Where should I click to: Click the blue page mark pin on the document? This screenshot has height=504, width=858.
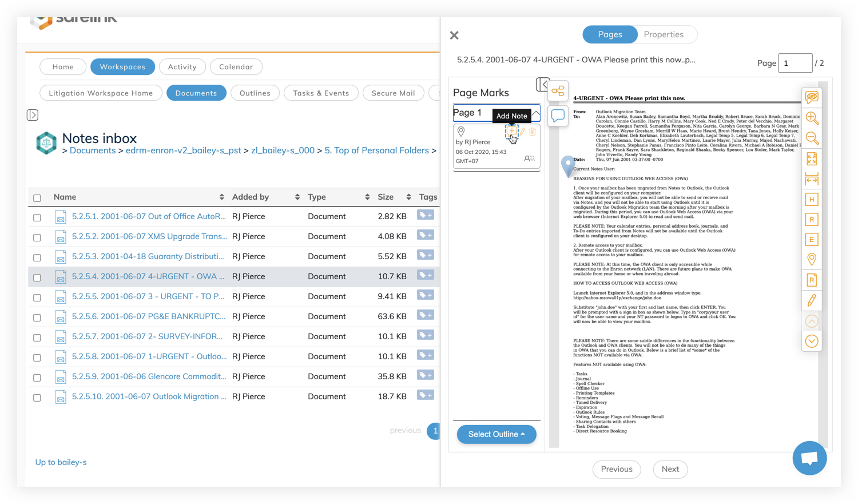tap(567, 166)
